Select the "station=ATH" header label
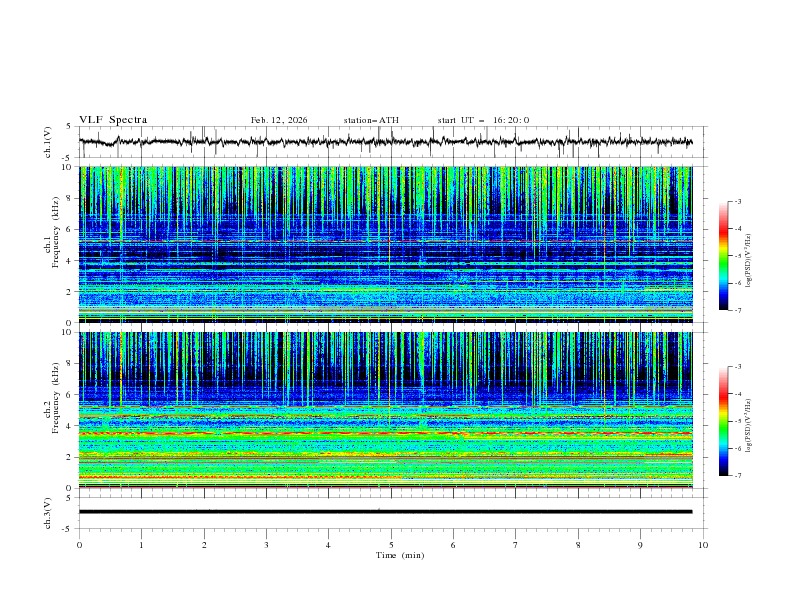The height and width of the screenshot is (612, 792). [371, 120]
